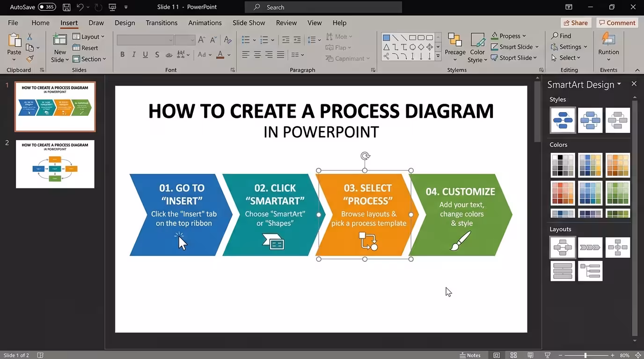Close the SmartArt Design pane
Viewport: 644px width, 359px height.
pos(634,84)
